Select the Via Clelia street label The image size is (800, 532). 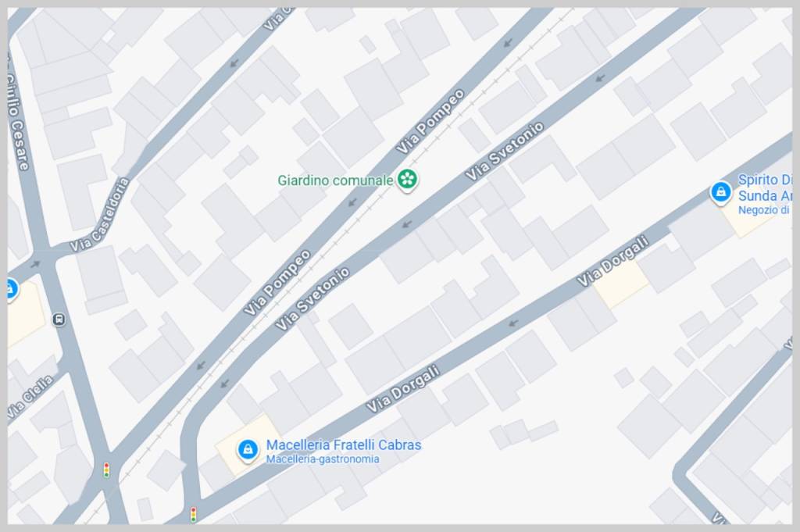click(x=30, y=396)
